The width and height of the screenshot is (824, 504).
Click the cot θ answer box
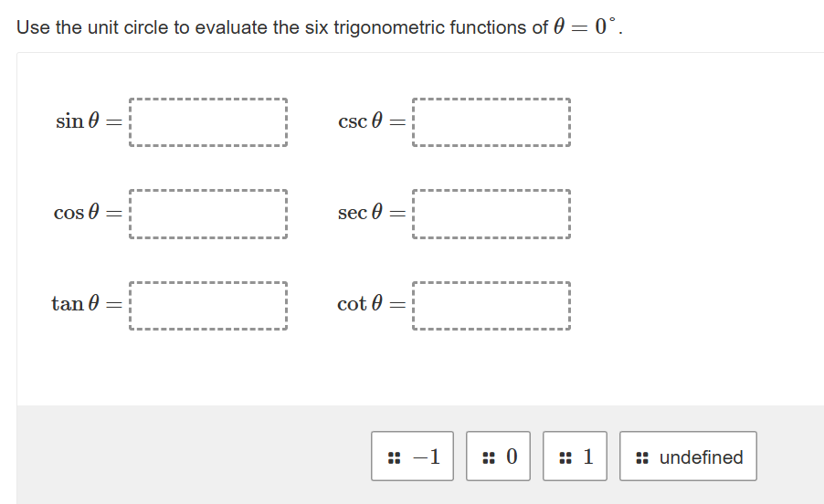tap(491, 305)
